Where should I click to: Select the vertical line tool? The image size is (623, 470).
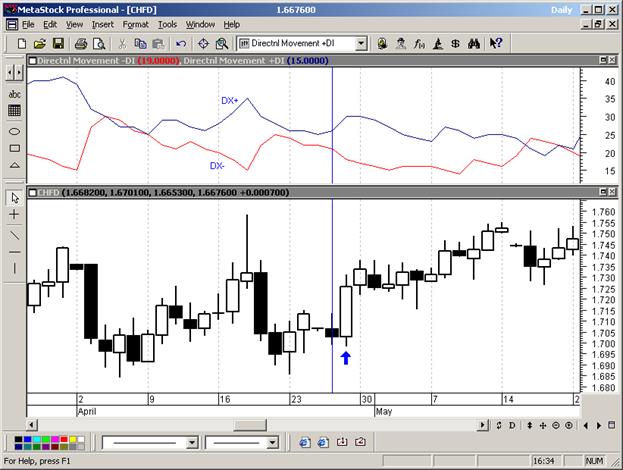(x=14, y=269)
